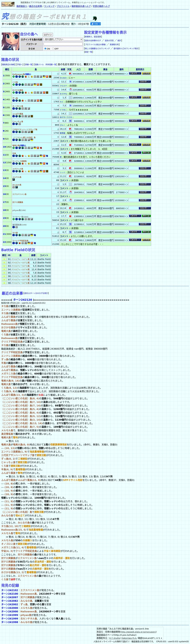Click the monster icon beside the page title

(95, 18)
